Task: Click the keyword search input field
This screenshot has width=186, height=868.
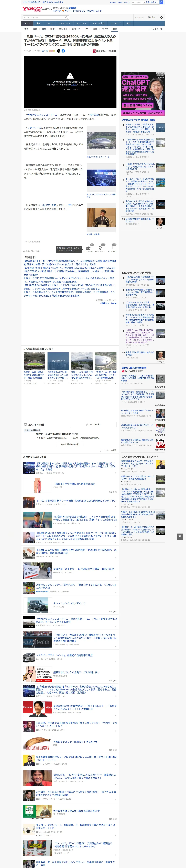Action: 44,17
